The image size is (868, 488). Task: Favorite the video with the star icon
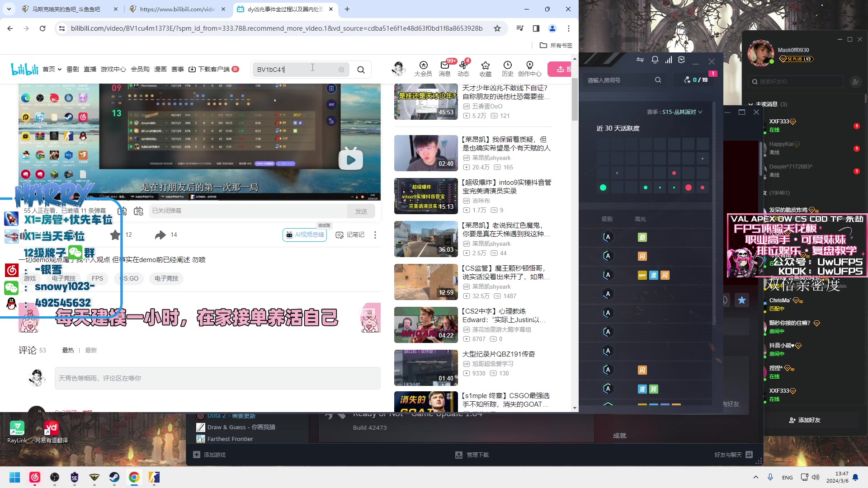(116, 235)
